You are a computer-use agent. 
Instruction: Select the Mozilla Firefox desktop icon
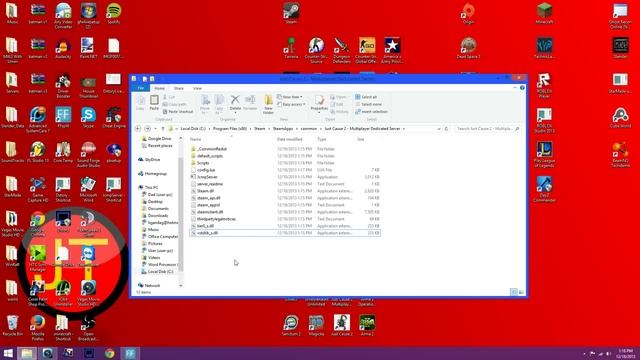(38, 327)
